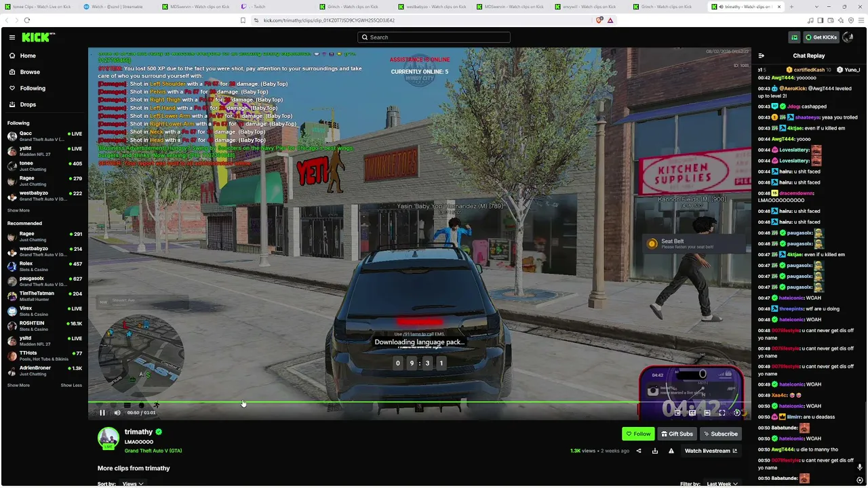The width and height of the screenshot is (868, 488).
Task: Bookmark this page icon in address bar
Action: [243, 20]
